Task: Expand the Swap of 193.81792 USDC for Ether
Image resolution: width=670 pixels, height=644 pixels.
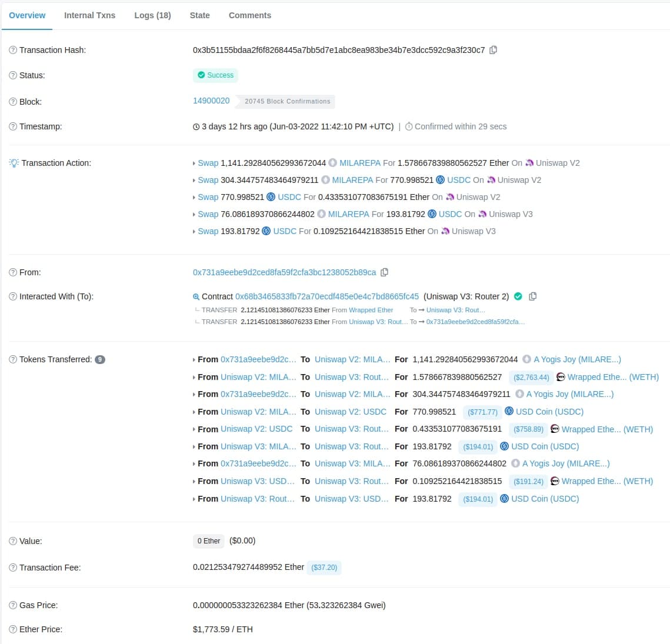Action: point(194,232)
